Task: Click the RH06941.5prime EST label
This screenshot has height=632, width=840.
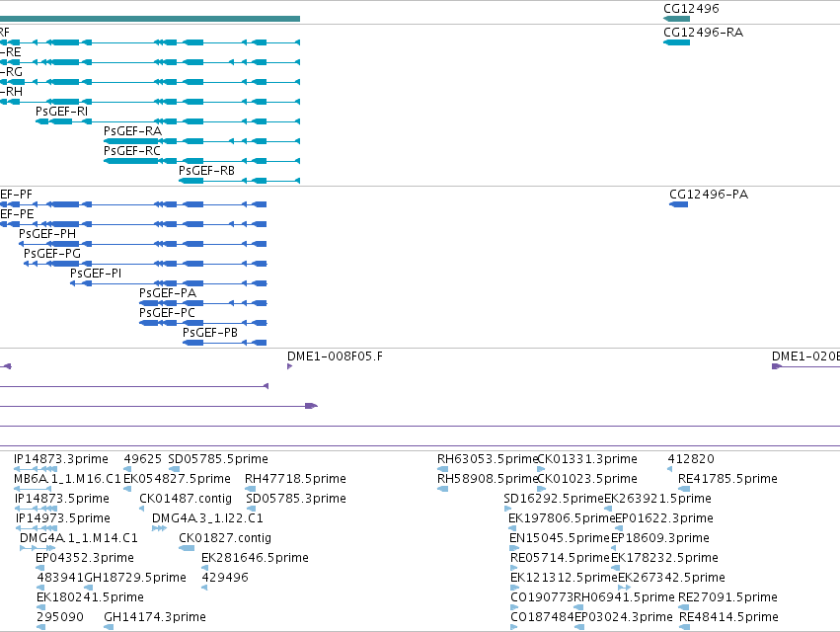Action: click(x=624, y=597)
